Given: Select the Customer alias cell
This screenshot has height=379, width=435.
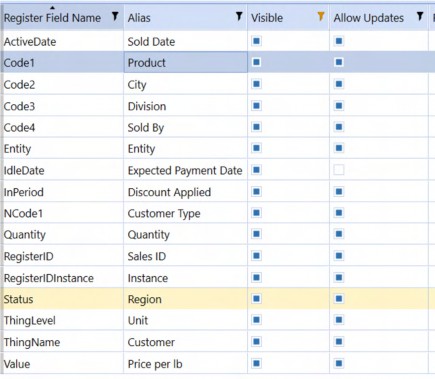Looking at the screenshot, I should (x=185, y=342).
